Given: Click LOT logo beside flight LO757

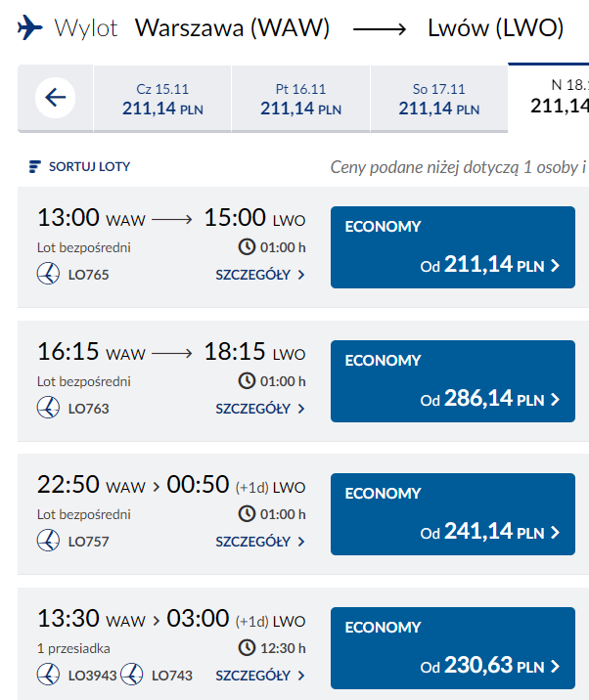Looking at the screenshot, I should pos(48,541).
